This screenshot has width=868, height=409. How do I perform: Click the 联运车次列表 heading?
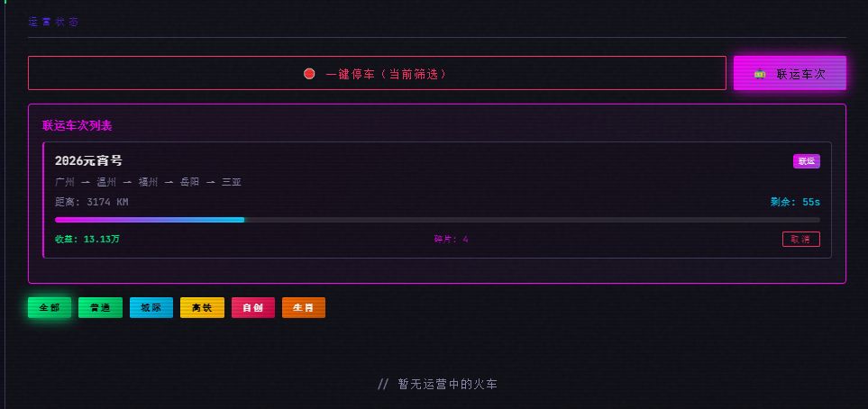tap(77, 125)
